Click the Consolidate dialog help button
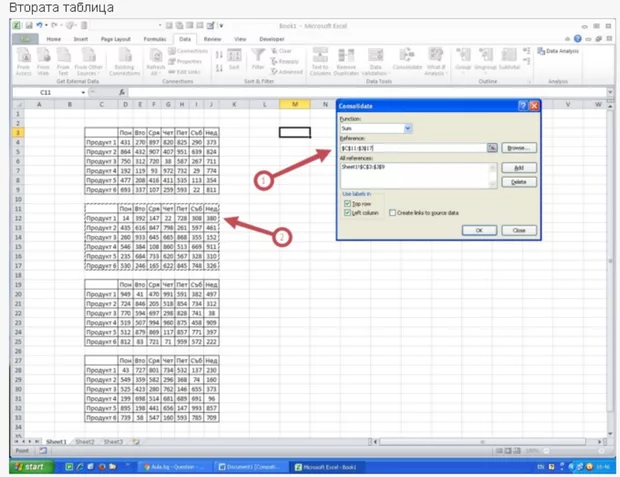The image size is (620, 477). (523, 106)
